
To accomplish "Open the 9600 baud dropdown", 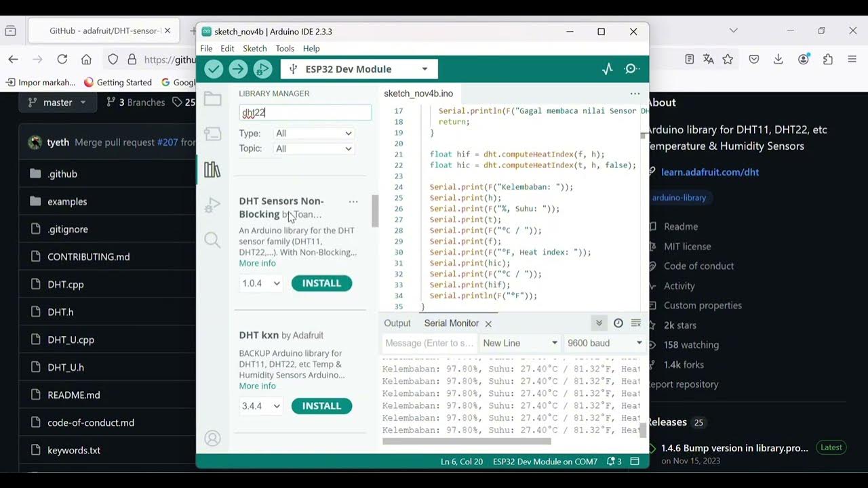I will click(604, 343).
